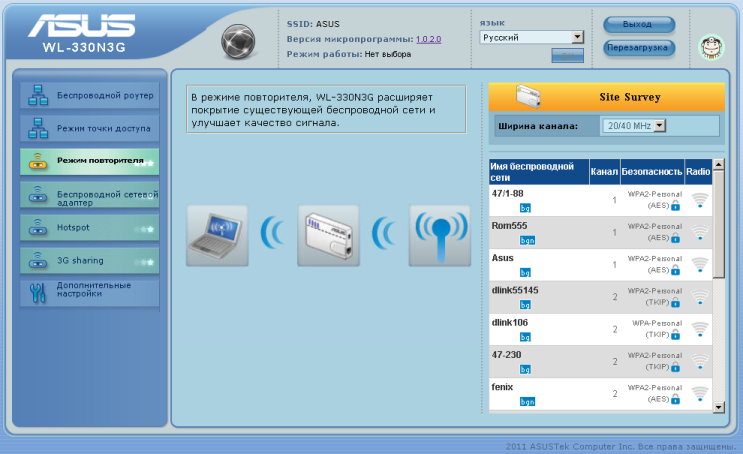743x454 pixels.
Task: Click the ASUS logo
Action: click(82, 25)
